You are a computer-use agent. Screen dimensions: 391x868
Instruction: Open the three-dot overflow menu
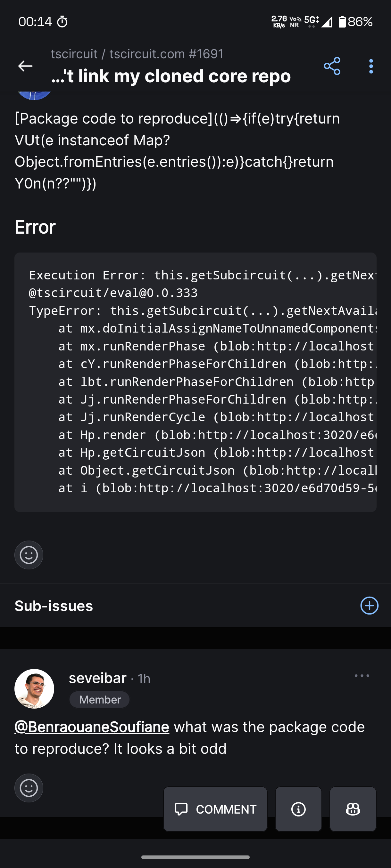pos(371,66)
